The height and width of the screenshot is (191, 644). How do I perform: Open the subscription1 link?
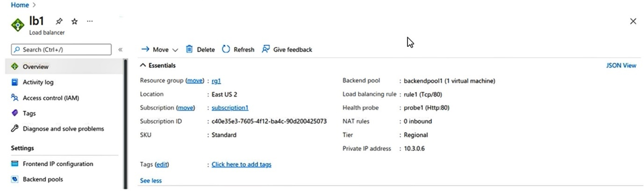click(229, 108)
